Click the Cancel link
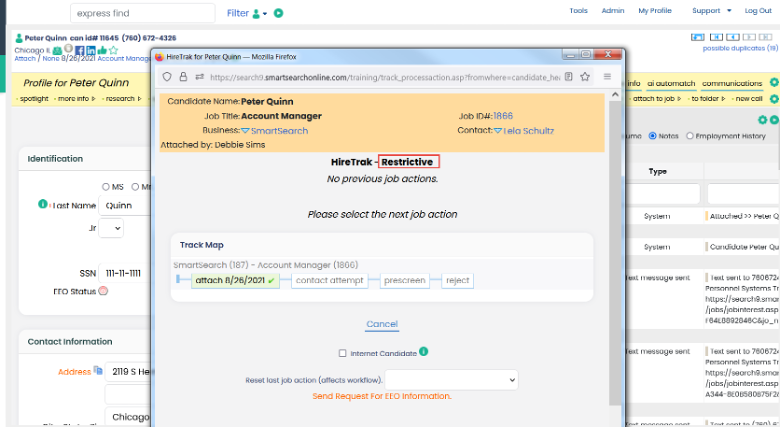 [382, 324]
